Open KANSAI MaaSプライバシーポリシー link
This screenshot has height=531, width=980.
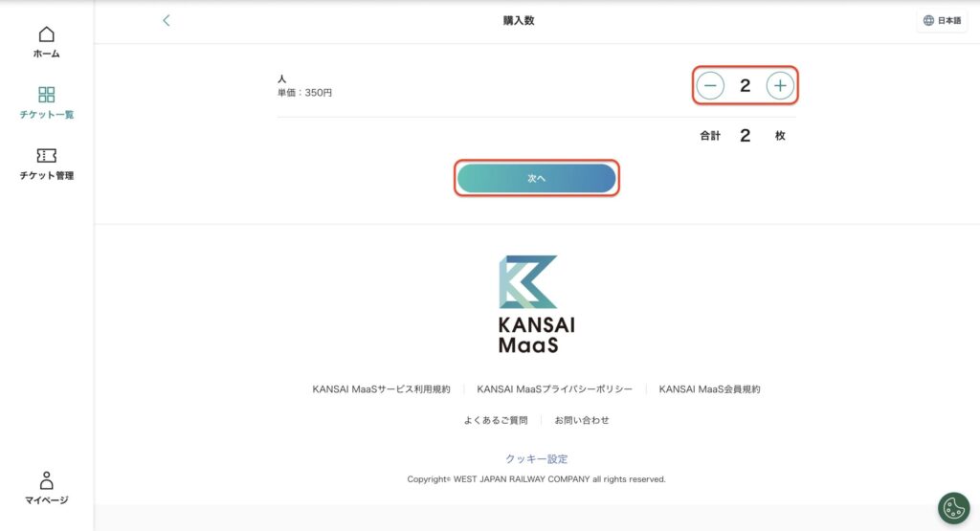[x=554, y=389]
